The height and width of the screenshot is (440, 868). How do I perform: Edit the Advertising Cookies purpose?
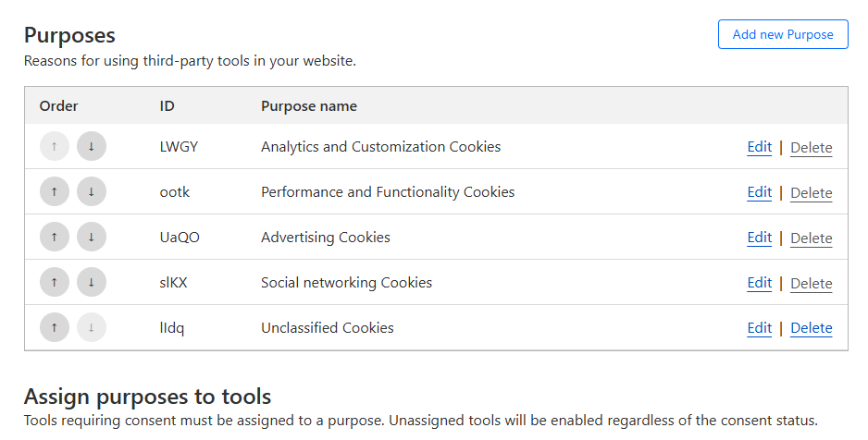click(x=759, y=238)
